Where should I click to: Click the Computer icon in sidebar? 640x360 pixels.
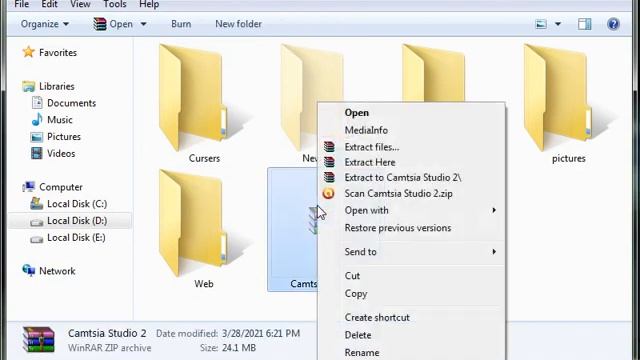pyautogui.click(x=29, y=187)
